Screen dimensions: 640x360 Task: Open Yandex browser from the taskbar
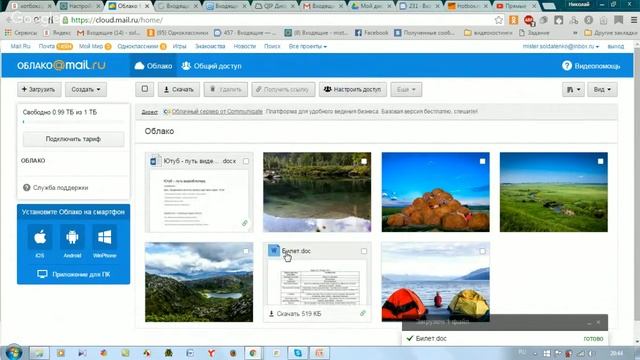(x=211, y=353)
